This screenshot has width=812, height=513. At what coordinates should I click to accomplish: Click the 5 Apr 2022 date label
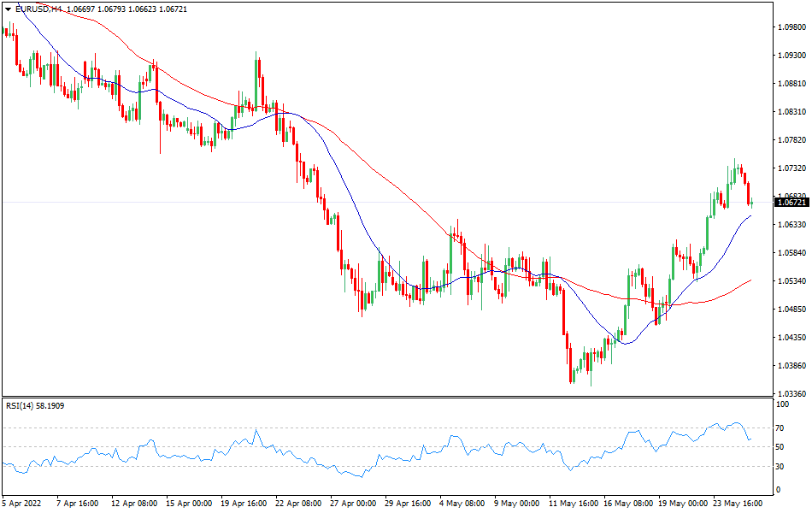click(22, 504)
